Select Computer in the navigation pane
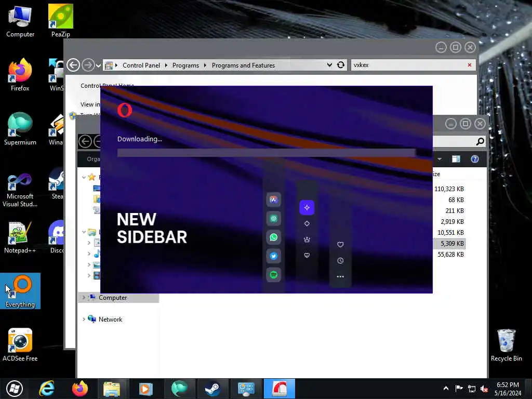 coord(113,298)
